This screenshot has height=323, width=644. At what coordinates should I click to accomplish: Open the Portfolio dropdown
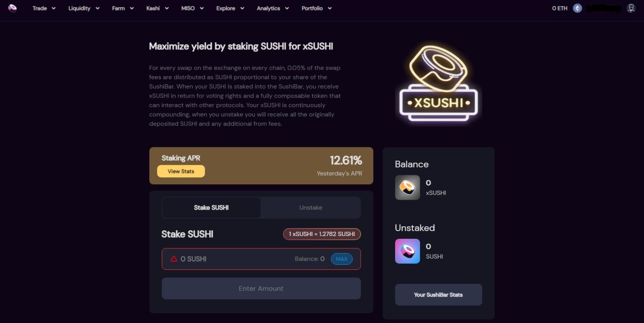point(317,8)
